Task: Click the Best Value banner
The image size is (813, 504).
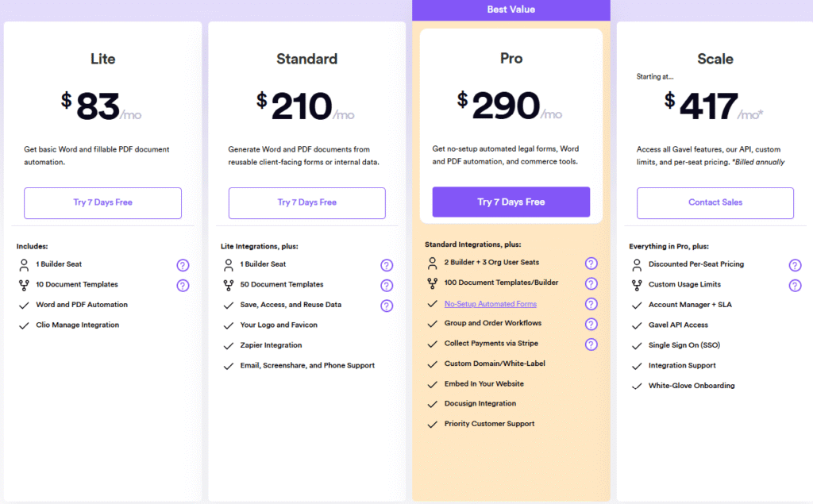Action: point(511,10)
